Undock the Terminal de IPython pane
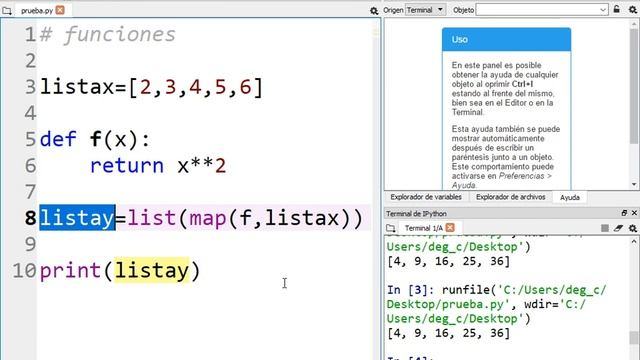Screen dimensions: 640x360 [x=624, y=213]
